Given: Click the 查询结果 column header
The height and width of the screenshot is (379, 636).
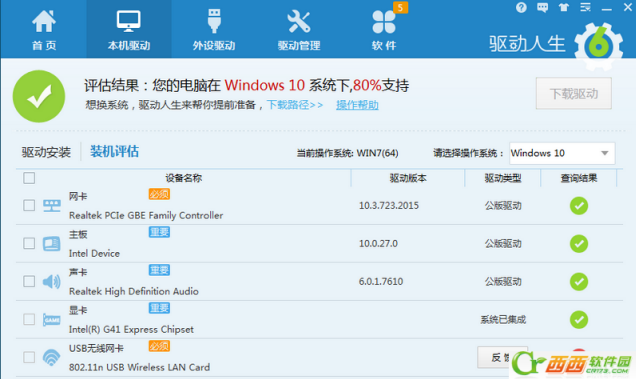Looking at the screenshot, I should 579,178.
